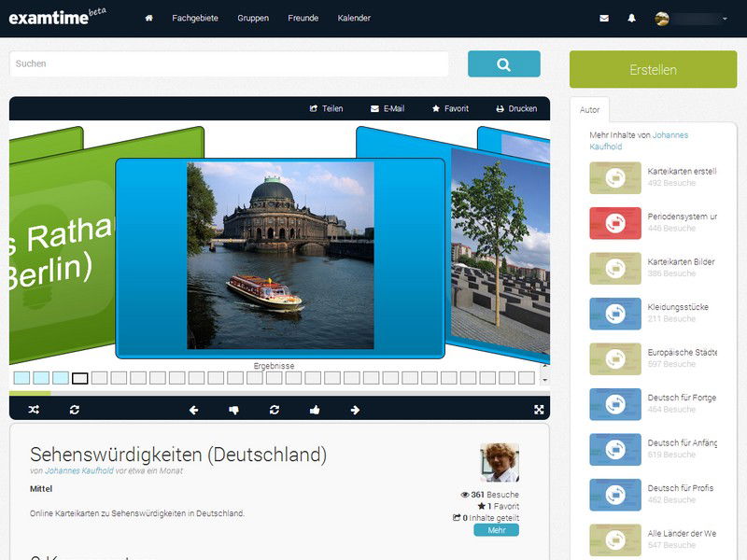Viewport: 747px width, 560px height.
Task: Open Karteikarten Bilder deck icon
Action: coord(615,268)
